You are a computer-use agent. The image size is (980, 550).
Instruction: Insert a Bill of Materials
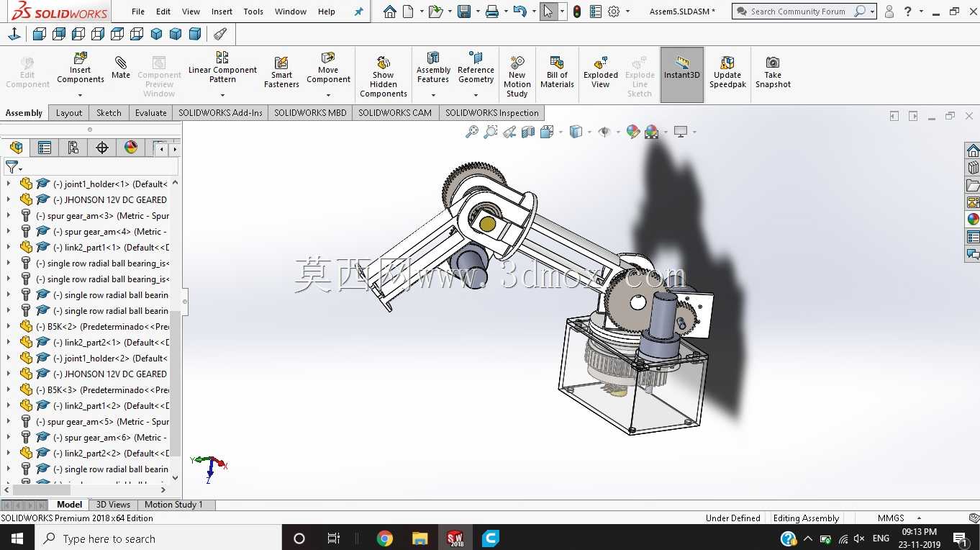point(557,72)
